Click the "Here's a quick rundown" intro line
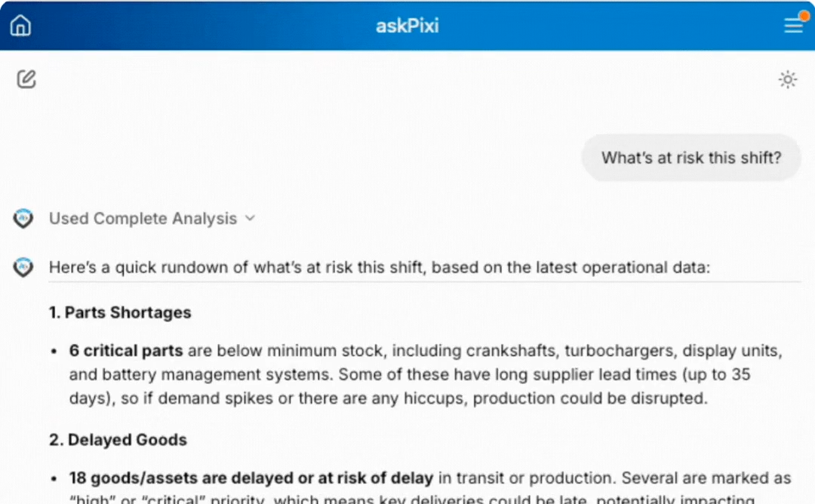This screenshot has height=504, width=815. [379, 267]
